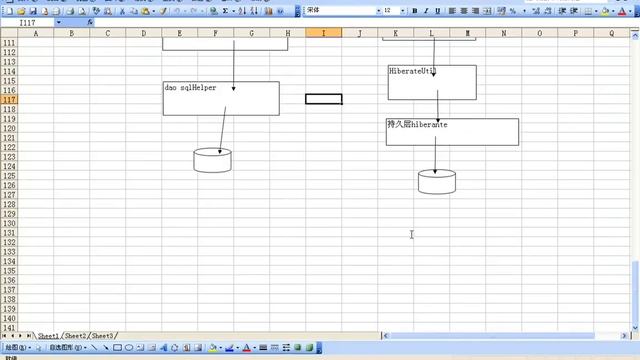This screenshot has height=360, width=640.
Task: Paste using the clipboard icon
Action: click(x=145, y=11)
